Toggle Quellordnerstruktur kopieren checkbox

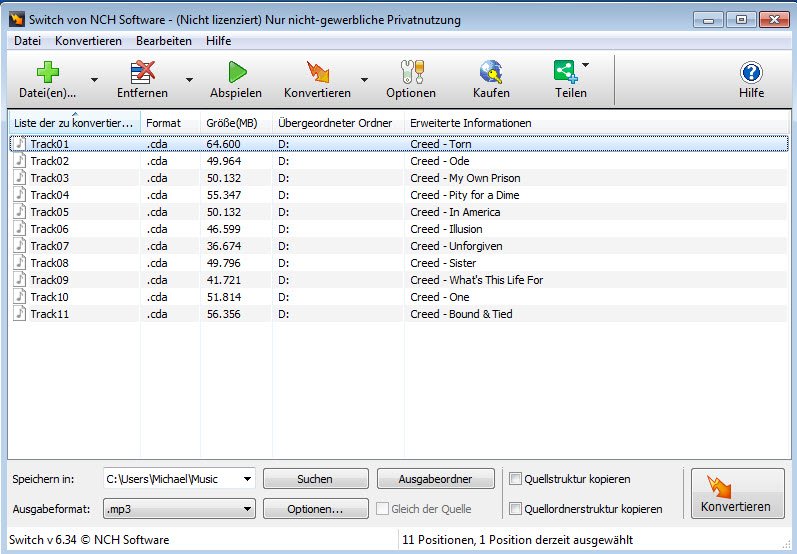point(516,509)
